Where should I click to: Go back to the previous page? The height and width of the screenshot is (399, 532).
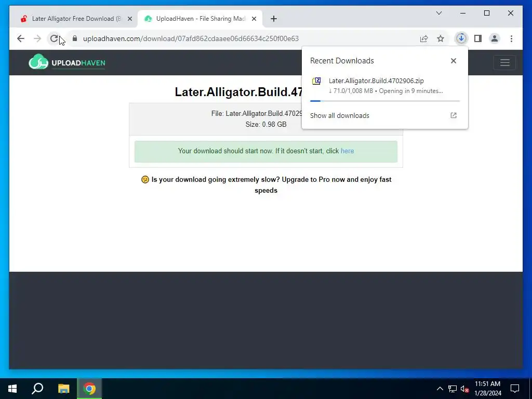[x=21, y=38]
